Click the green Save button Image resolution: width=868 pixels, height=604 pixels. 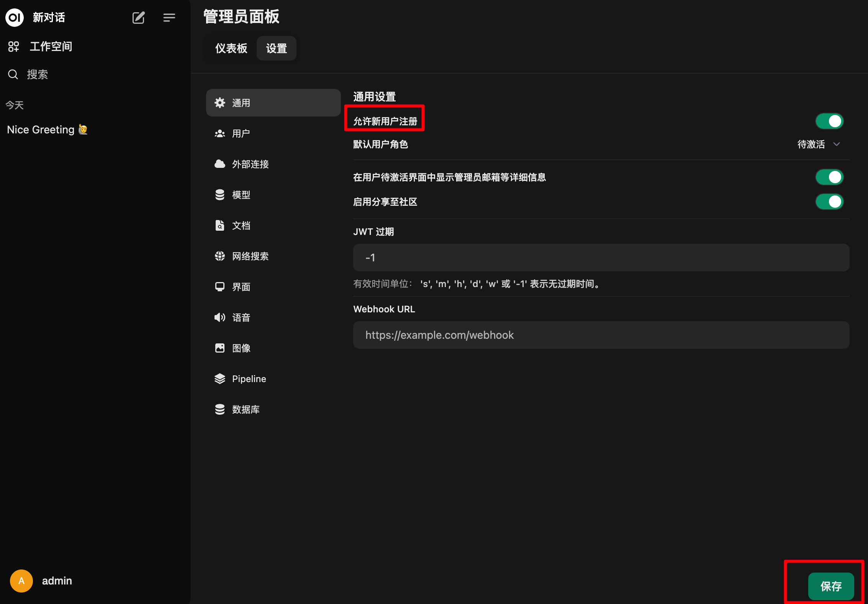(x=831, y=586)
